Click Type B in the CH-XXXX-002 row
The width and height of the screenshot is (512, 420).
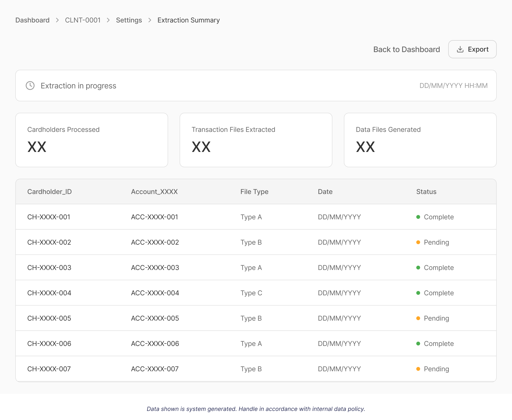pos(251,242)
